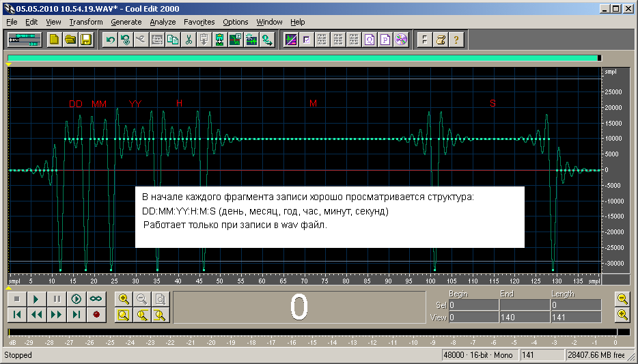Image resolution: width=638 pixels, height=364 pixels.
Task: Open the Transform menu
Action: (x=86, y=22)
